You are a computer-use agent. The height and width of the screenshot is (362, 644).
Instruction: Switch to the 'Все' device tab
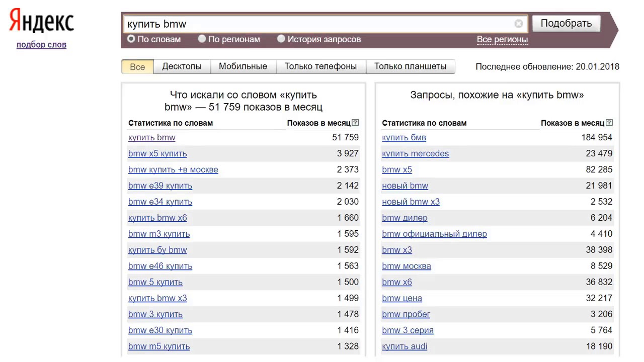(137, 66)
